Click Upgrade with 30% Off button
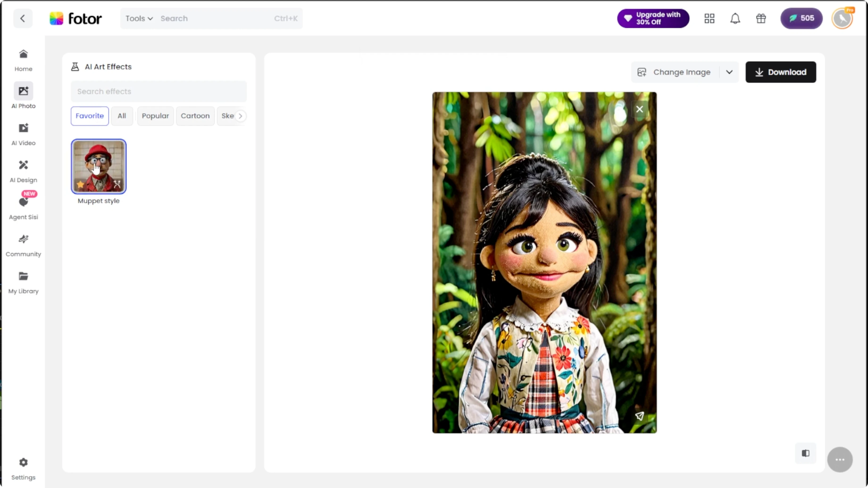The width and height of the screenshot is (868, 488). tap(653, 19)
